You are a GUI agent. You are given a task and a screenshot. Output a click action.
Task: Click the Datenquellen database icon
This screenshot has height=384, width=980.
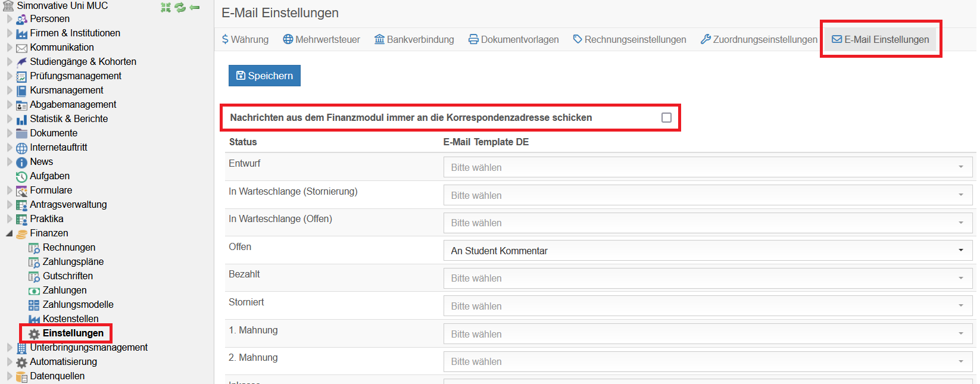(x=22, y=376)
